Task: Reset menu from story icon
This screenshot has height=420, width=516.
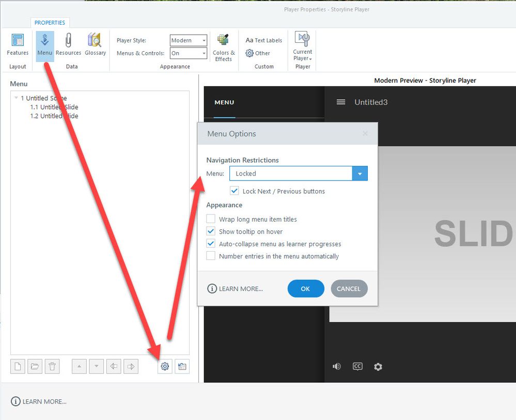Action: click(182, 366)
